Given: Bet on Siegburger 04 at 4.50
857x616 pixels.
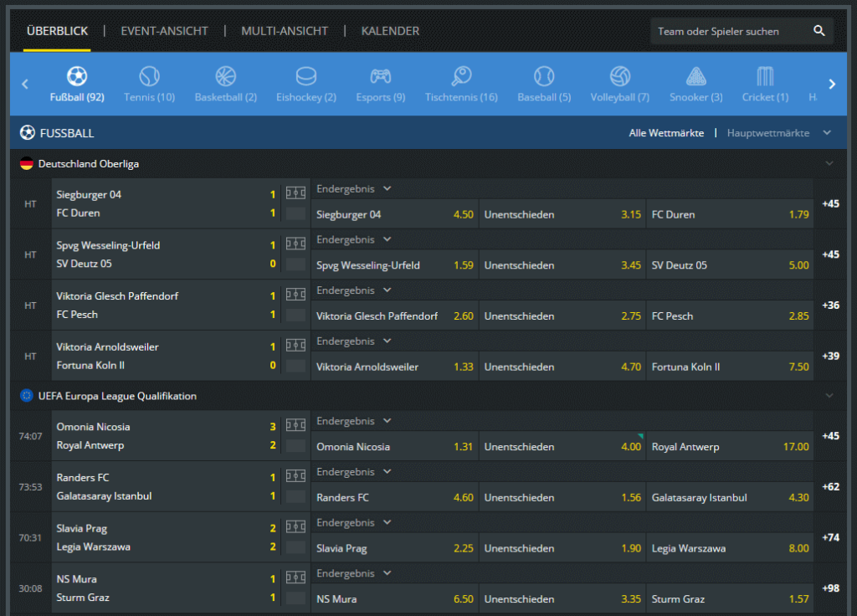Looking at the screenshot, I should [x=395, y=214].
